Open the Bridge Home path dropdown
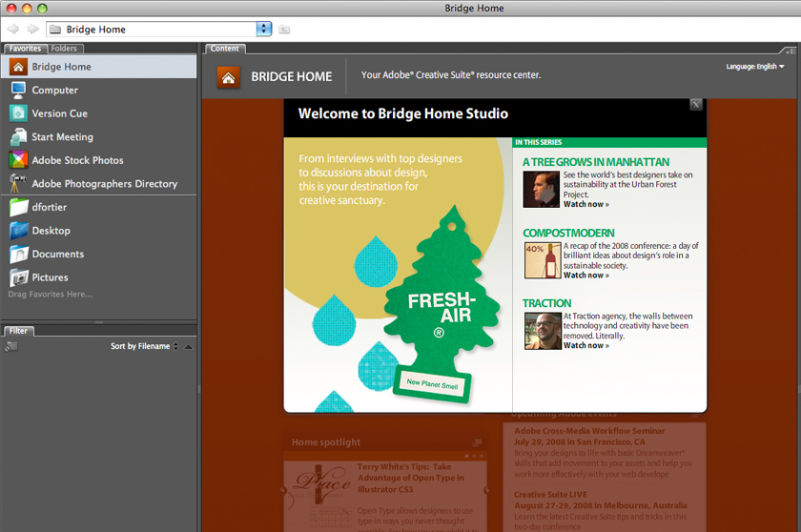The width and height of the screenshot is (801, 532). click(x=263, y=30)
